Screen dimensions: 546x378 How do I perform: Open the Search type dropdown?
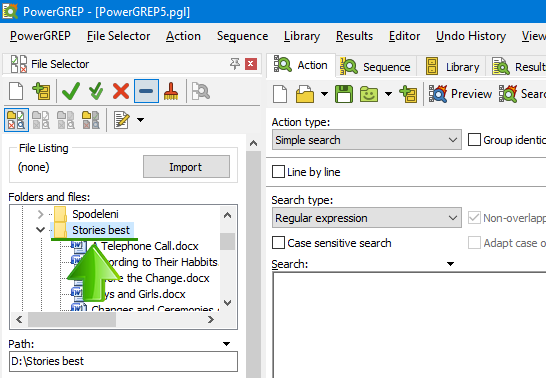point(367,218)
